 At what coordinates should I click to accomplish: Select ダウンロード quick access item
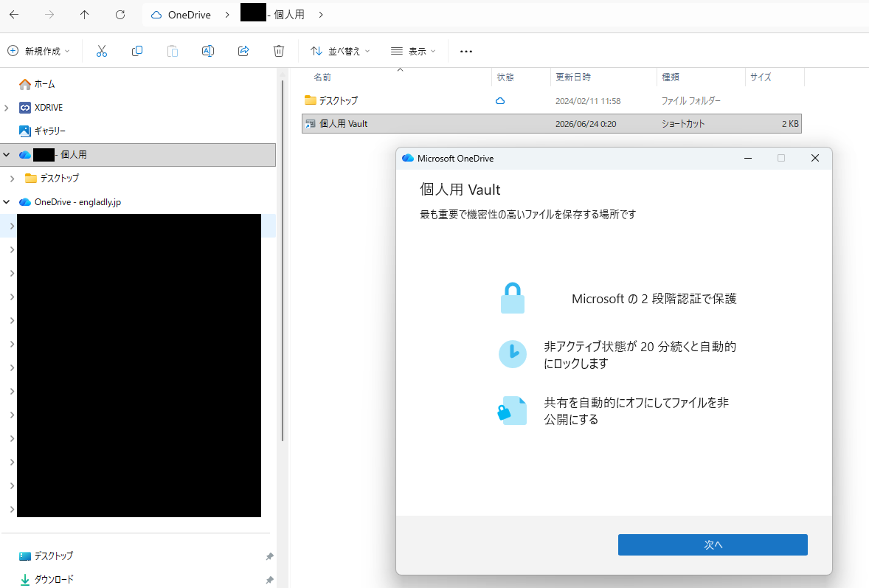[x=54, y=579]
